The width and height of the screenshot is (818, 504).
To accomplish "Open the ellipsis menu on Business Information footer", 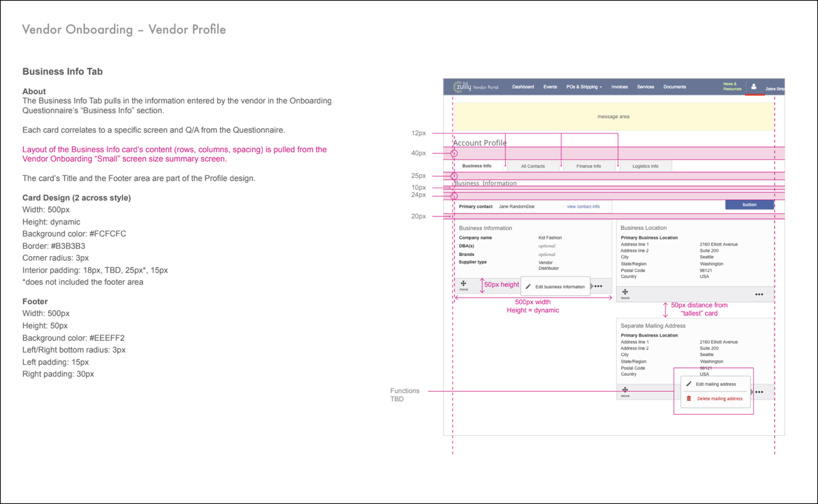I will coord(598,286).
